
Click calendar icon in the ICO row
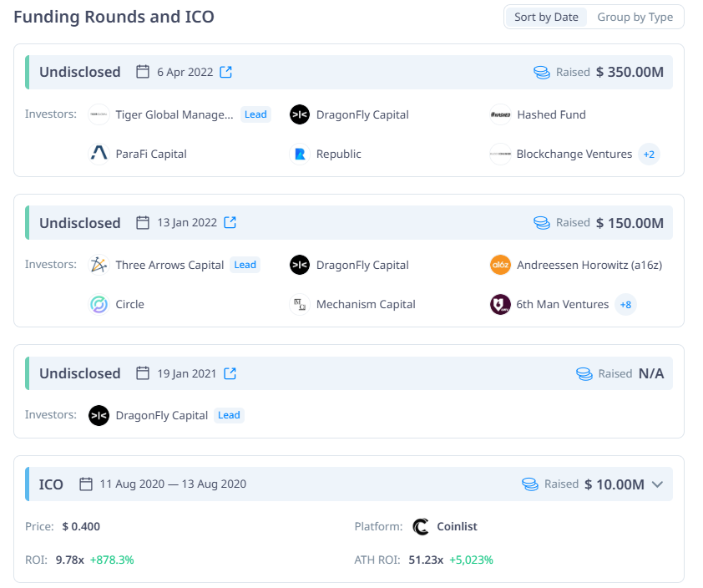(x=86, y=484)
